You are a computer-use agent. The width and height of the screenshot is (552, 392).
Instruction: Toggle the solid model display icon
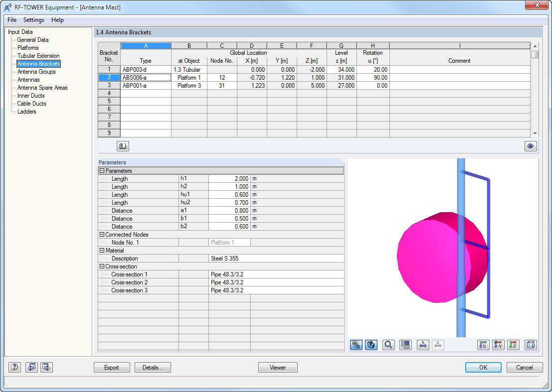point(371,345)
